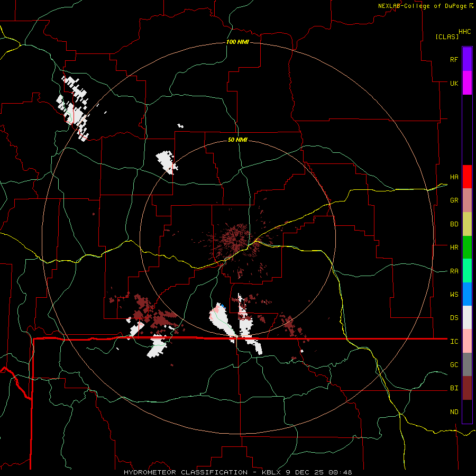Click the DS legend label
The image size is (476, 476).
(454, 318)
